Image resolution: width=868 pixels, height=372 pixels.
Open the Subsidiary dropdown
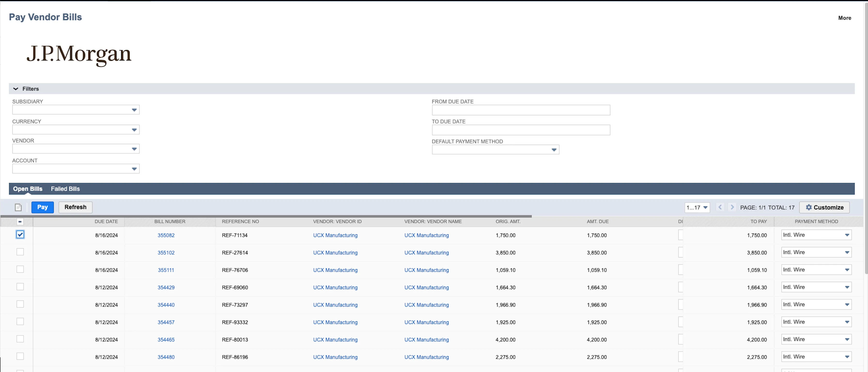[x=76, y=109]
